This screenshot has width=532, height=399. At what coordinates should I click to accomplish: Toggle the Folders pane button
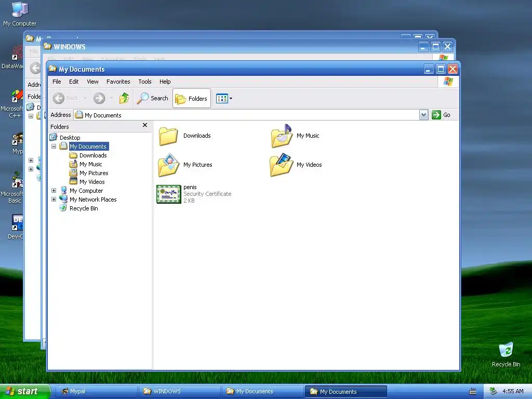[191, 98]
